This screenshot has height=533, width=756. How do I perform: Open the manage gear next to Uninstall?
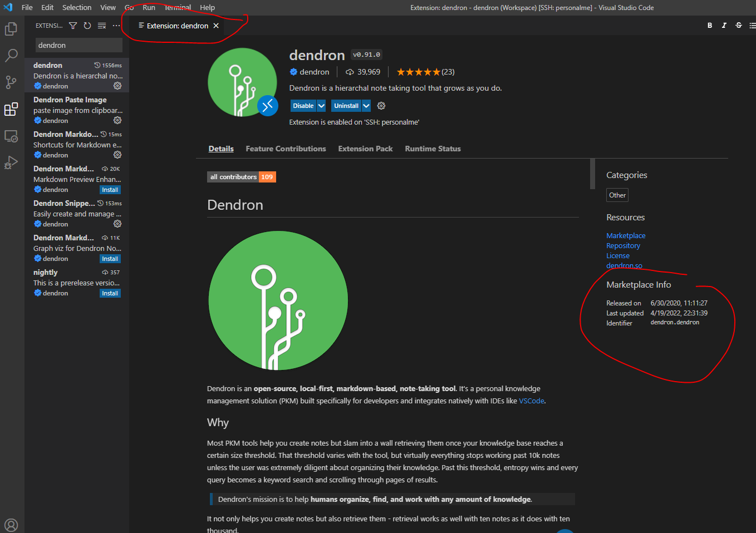pos(381,106)
